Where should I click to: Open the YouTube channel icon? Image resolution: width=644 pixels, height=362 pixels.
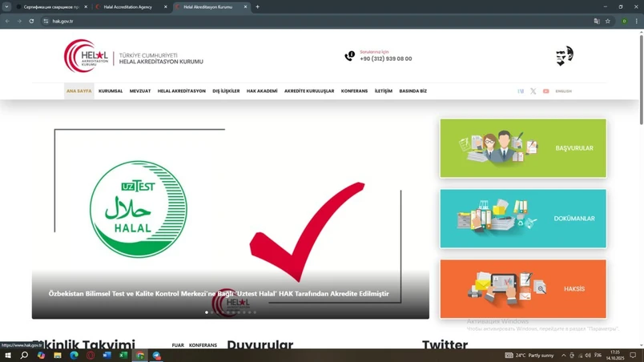(546, 91)
